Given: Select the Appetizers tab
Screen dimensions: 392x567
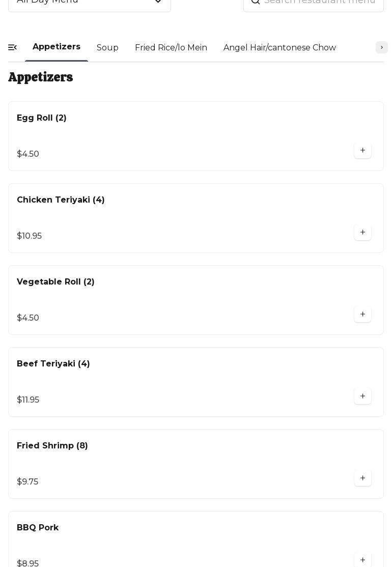Looking at the screenshot, I should tap(57, 47).
